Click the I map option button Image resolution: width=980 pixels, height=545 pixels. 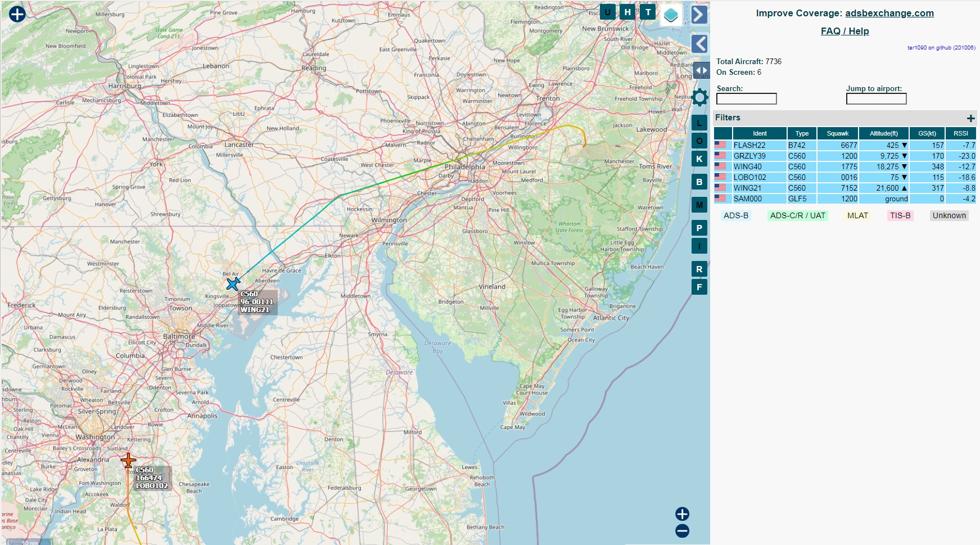699,246
